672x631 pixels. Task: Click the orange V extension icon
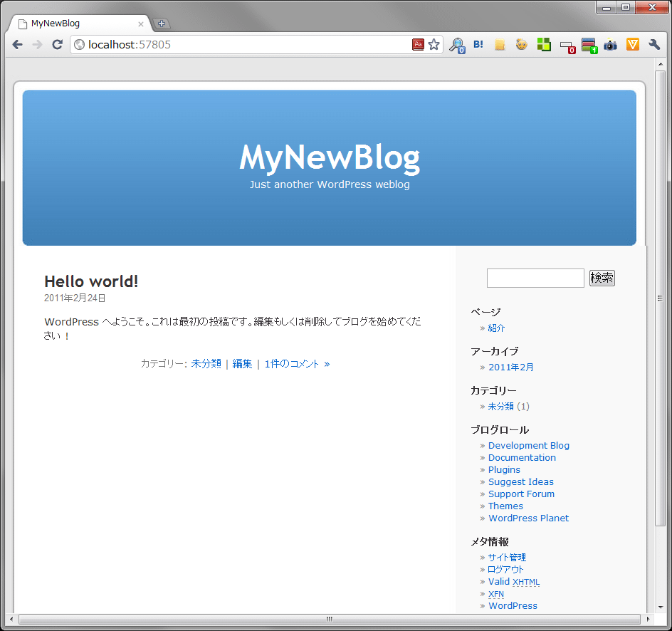633,45
